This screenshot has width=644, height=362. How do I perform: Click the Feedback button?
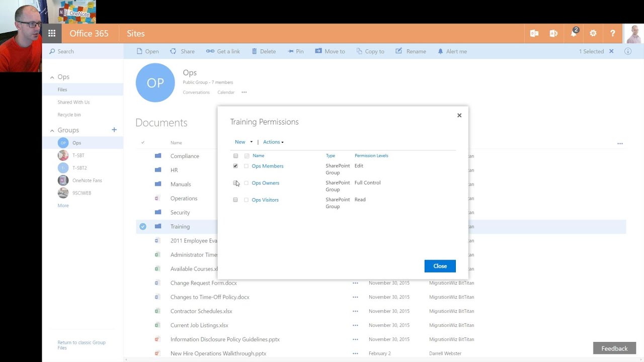614,348
